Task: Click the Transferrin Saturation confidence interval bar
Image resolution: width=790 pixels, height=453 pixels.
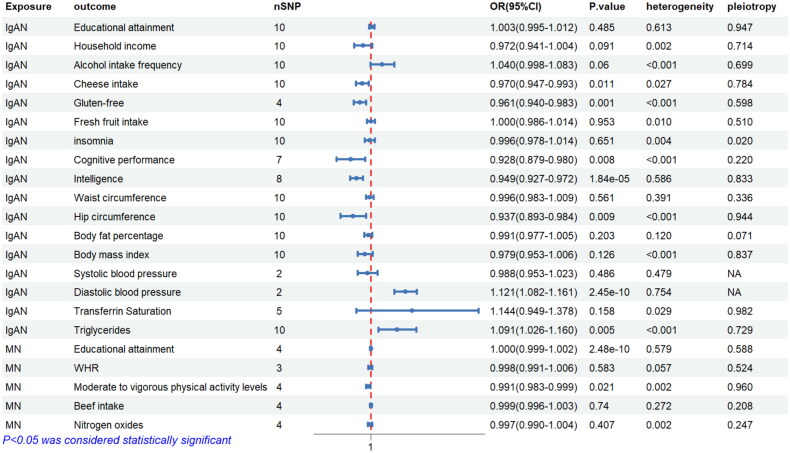Action: [x=417, y=311]
